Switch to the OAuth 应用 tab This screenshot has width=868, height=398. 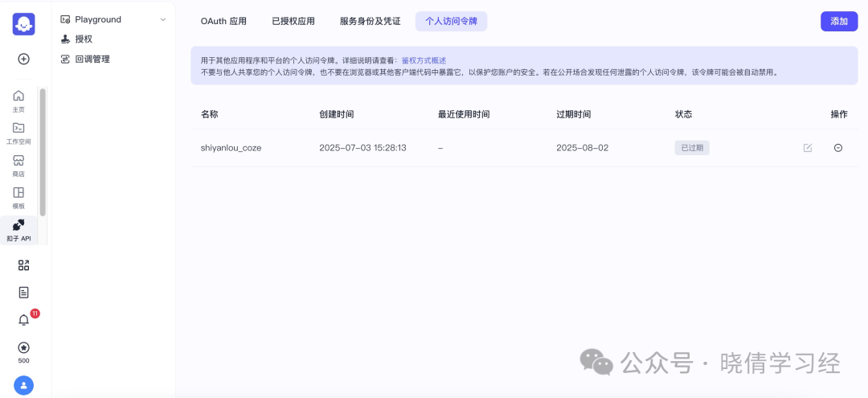pyautogui.click(x=223, y=22)
